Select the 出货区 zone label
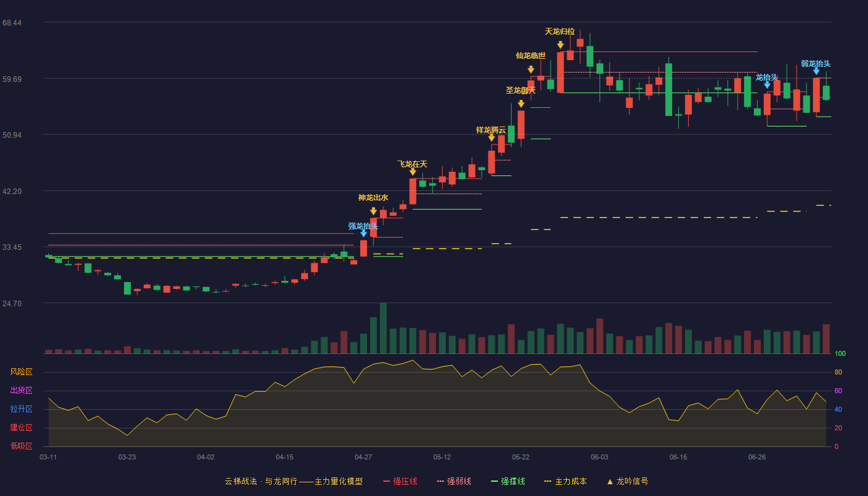The image size is (868, 496). (x=22, y=391)
